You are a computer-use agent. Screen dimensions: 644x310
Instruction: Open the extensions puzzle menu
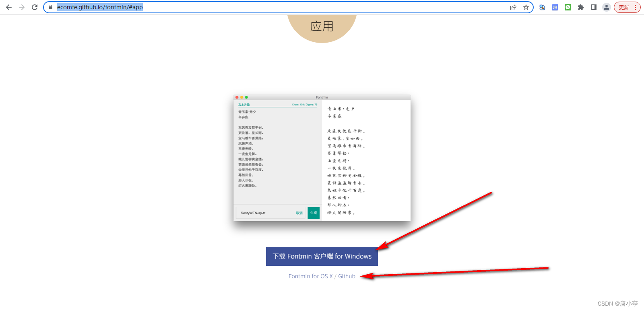coord(581,7)
